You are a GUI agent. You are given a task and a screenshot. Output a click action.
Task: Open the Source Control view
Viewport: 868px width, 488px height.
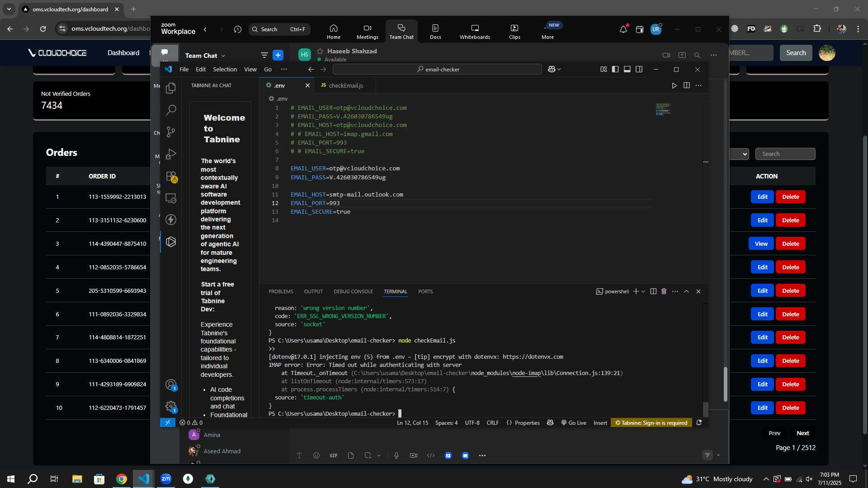pos(171,132)
